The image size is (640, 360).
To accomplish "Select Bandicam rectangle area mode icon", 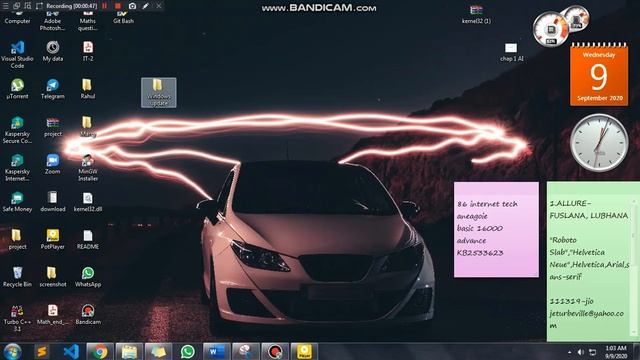I will pos(39,6).
